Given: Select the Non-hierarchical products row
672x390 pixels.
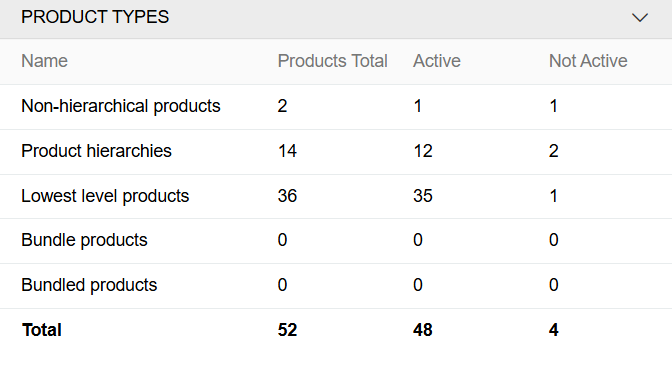Looking at the screenshot, I should [x=336, y=106].
